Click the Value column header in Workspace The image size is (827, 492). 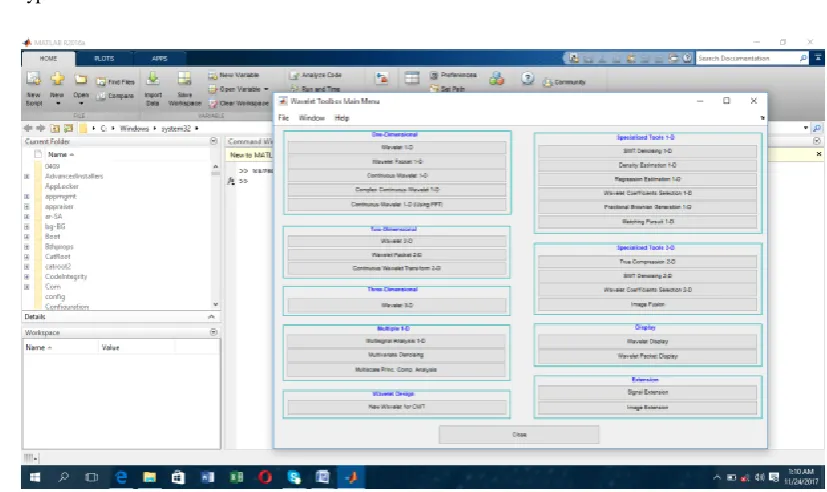click(137, 348)
